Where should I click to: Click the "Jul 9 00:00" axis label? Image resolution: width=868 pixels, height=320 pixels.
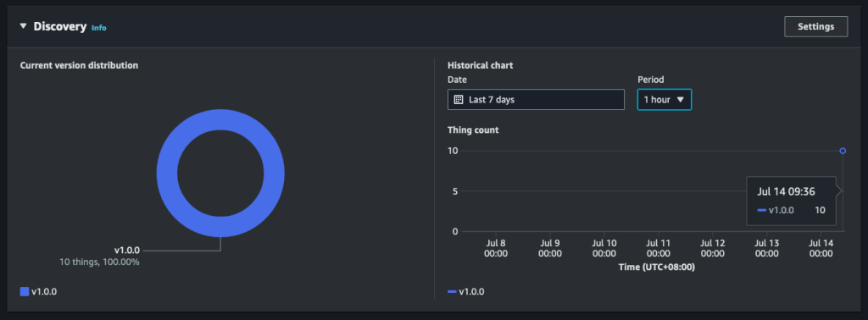click(x=549, y=248)
